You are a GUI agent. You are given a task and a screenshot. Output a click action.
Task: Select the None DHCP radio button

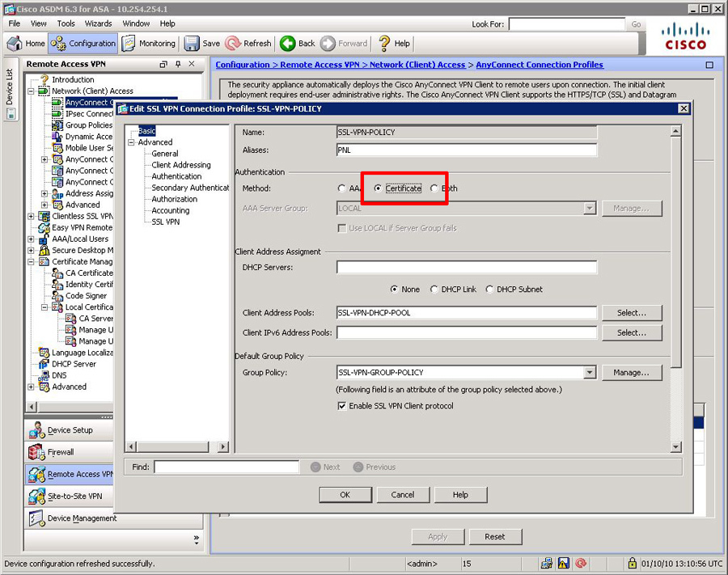click(x=394, y=290)
